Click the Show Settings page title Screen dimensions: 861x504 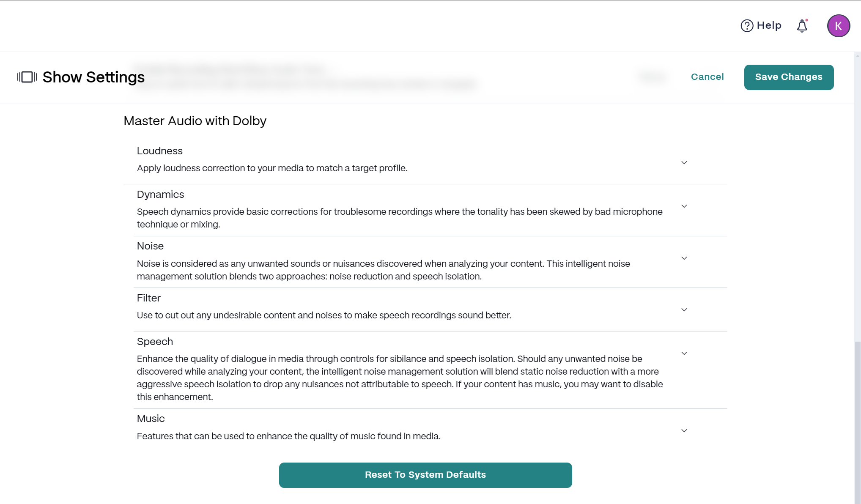pyautogui.click(x=93, y=77)
